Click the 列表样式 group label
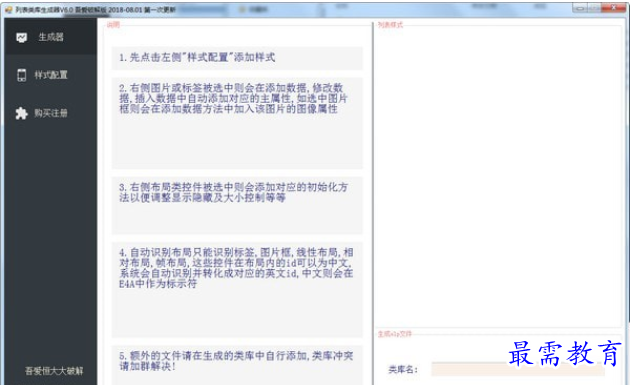 [x=390, y=25]
